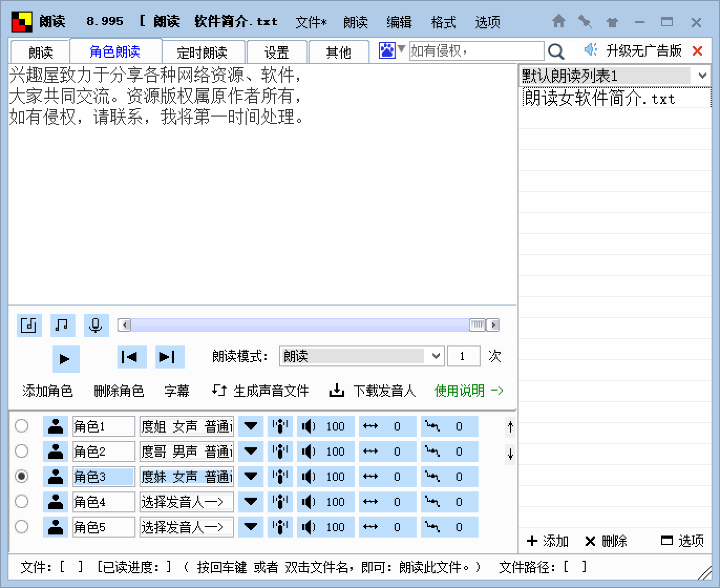The height and width of the screenshot is (588, 720).
Task: Select the 角色1 radio button
Action: 22,426
